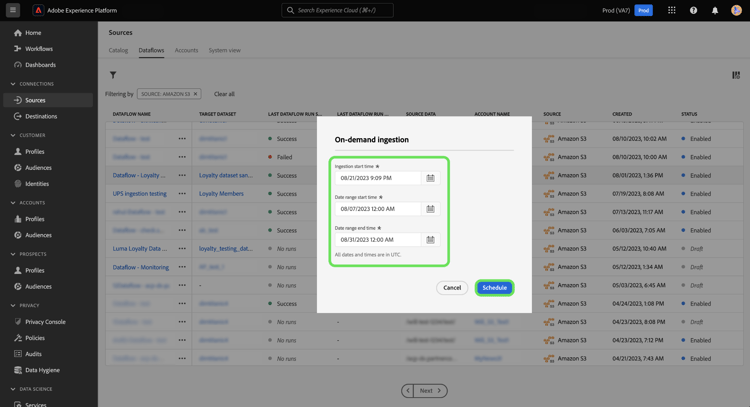Sort by the STATUS column header
750x407 pixels.
(689, 114)
